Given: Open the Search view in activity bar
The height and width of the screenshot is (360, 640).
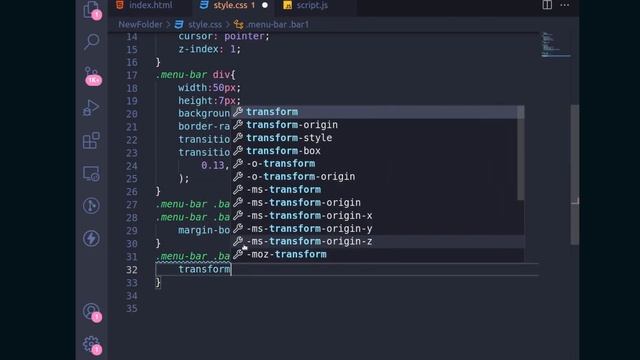Looking at the screenshot, I should tap(91, 41).
